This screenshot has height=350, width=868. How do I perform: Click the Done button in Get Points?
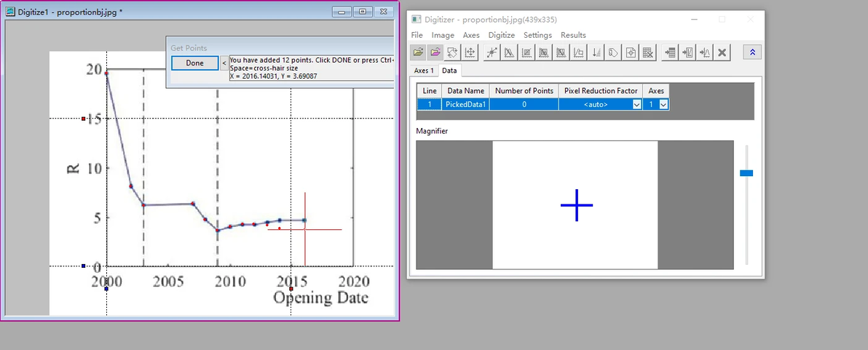[195, 63]
